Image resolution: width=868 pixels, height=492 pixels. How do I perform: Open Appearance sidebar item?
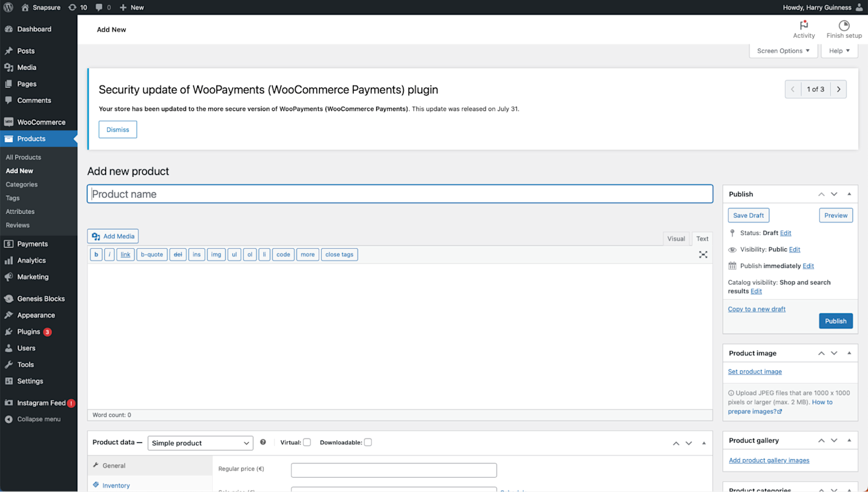(38, 315)
